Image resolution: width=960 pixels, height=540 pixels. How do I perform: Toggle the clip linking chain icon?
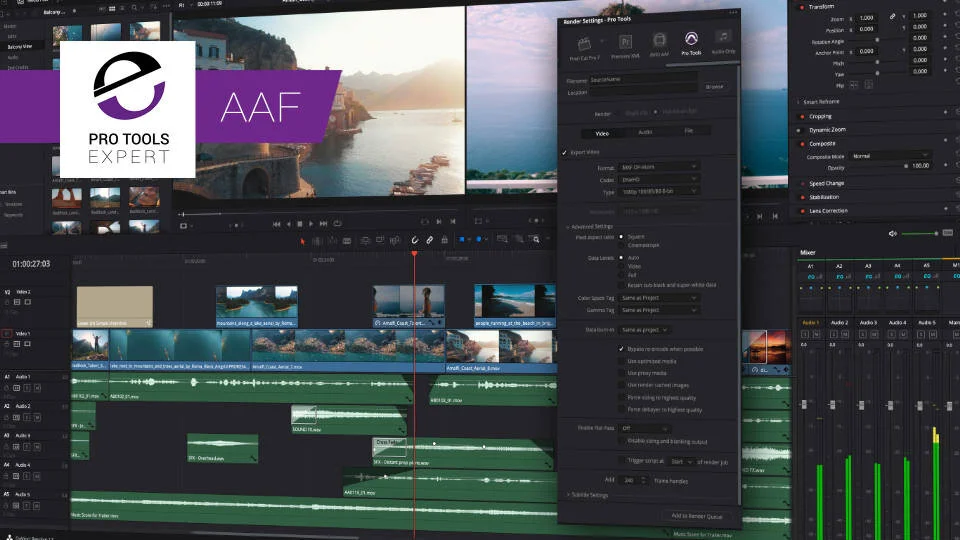coord(429,240)
